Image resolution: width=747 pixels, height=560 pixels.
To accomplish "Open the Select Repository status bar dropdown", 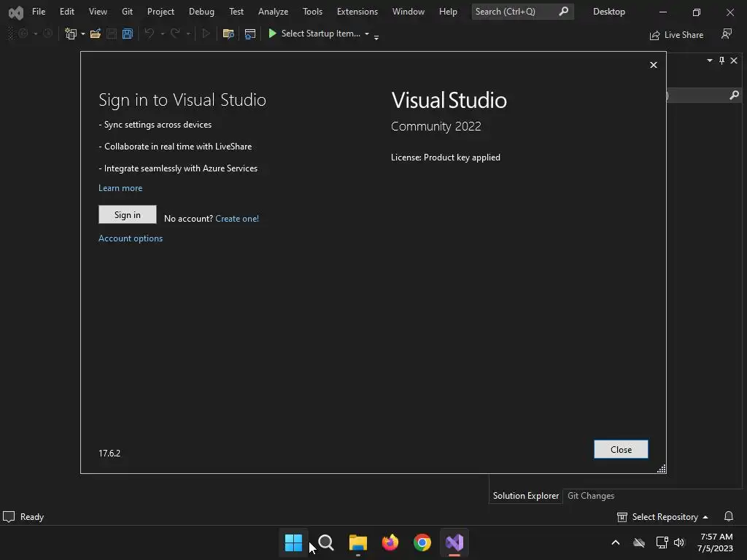I will [x=662, y=517].
